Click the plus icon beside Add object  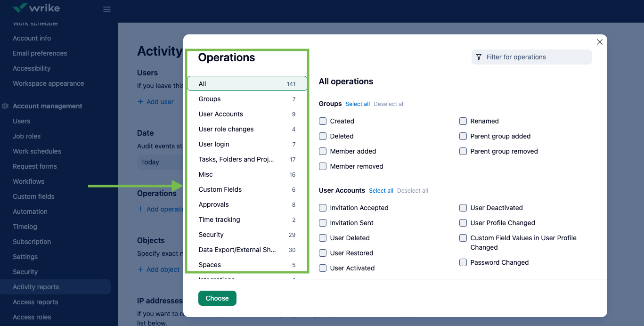click(140, 269)
